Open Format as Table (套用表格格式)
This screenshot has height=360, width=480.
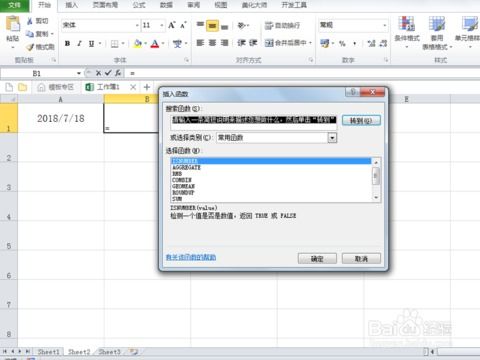437,33
